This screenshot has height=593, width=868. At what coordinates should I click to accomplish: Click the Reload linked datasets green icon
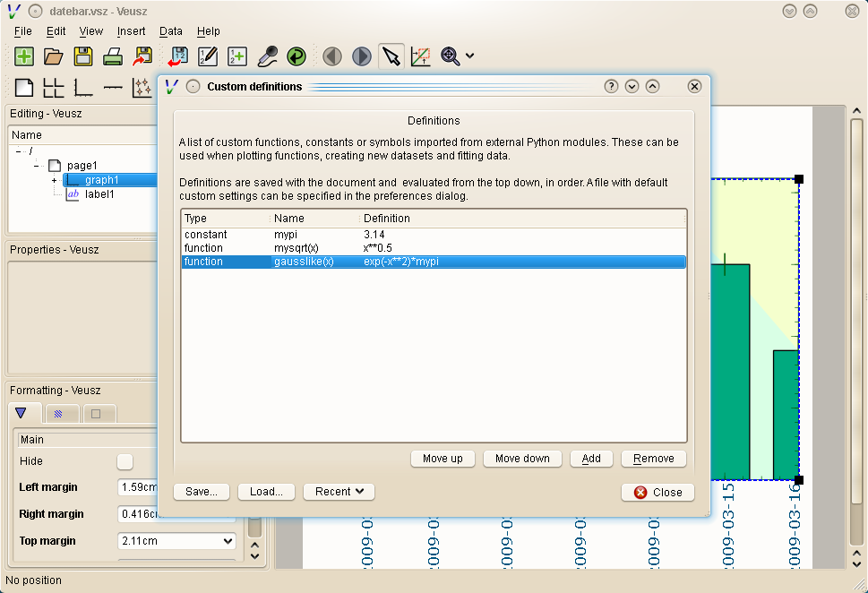click(296, 56)
